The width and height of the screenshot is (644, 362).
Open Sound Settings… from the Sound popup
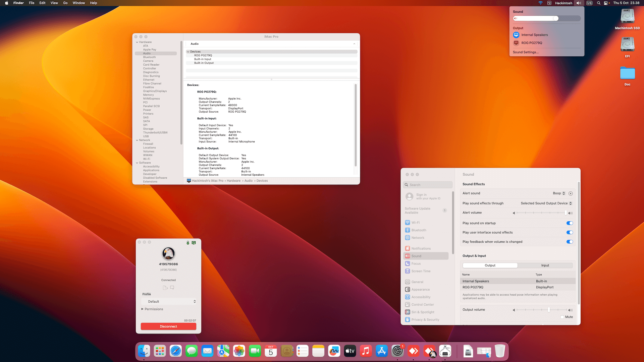526,52
